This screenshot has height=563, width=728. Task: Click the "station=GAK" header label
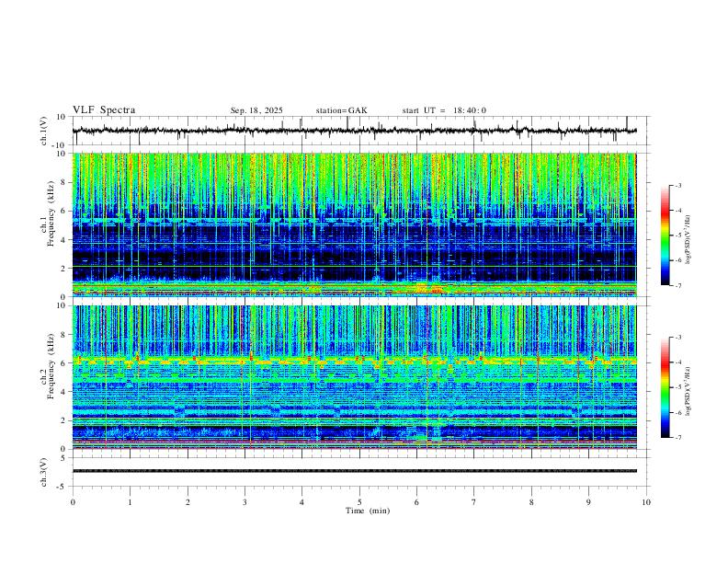pos(341,110)
